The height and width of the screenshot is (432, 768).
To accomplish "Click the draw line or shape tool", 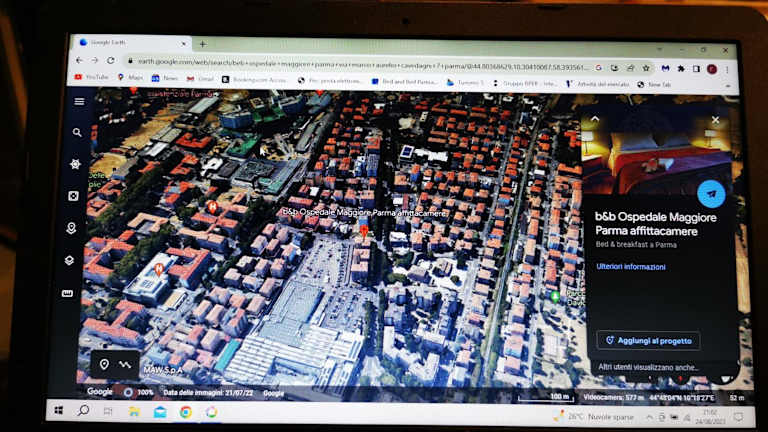I will [125, 364].
